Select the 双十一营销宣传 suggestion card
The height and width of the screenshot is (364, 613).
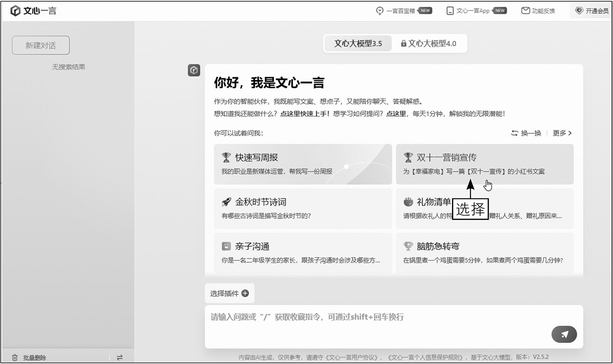tap(485, 164)
